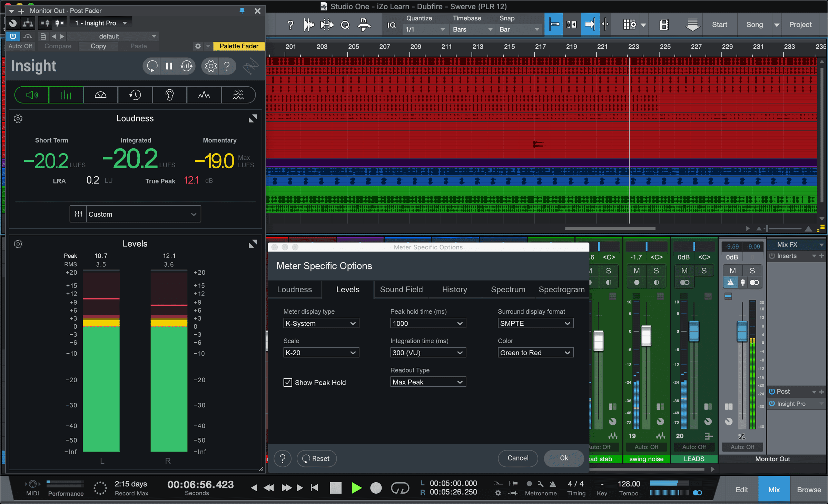Select the Sound Field module icon
Screen dimensions: 828x504
coord(100,95)
